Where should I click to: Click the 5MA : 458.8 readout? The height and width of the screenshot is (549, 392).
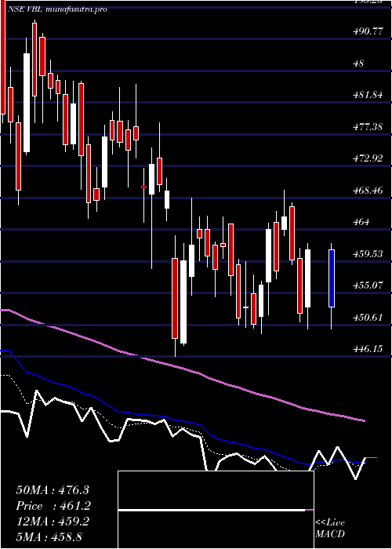tap(49, 536)
